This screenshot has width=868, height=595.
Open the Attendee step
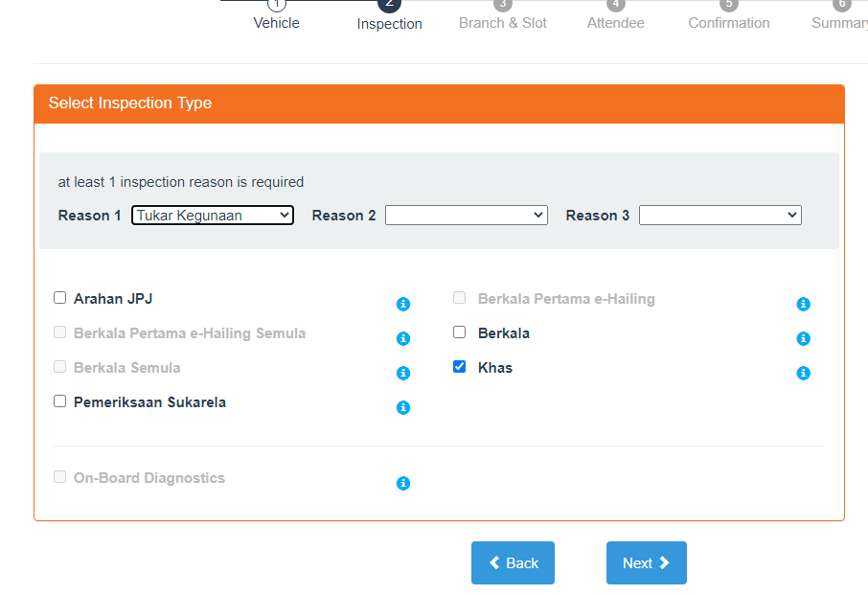click(x=616, y=15)
